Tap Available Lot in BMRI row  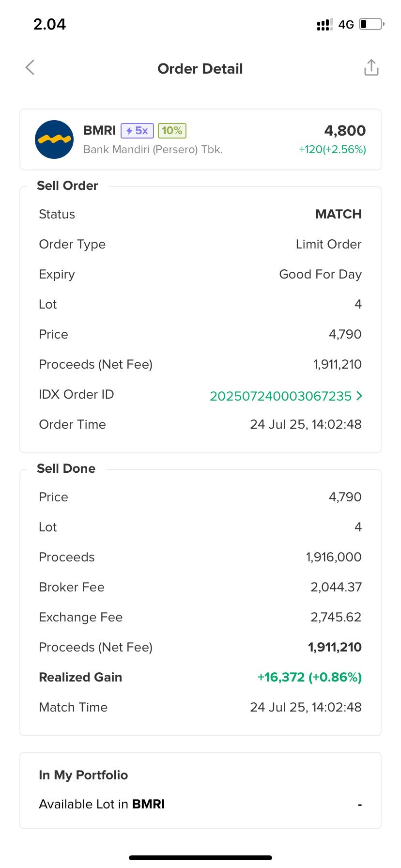pos(200,805)
